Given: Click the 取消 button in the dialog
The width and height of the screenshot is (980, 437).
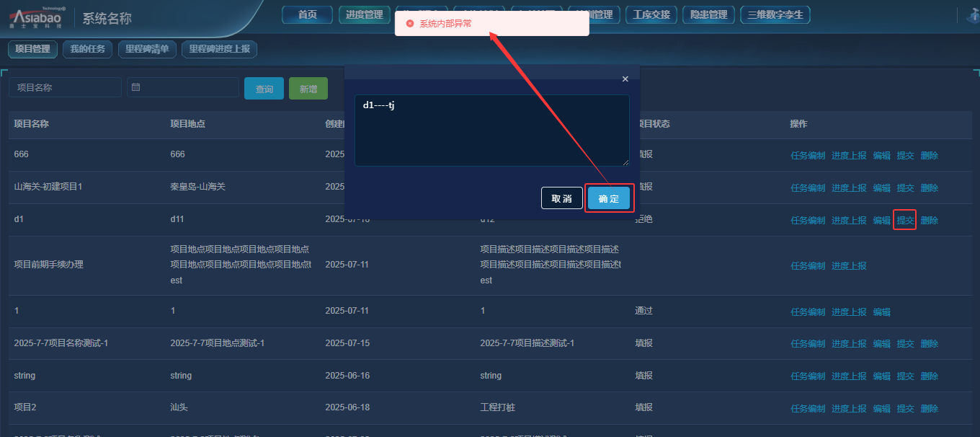Looking at the screenshot, I should [561, 198].
